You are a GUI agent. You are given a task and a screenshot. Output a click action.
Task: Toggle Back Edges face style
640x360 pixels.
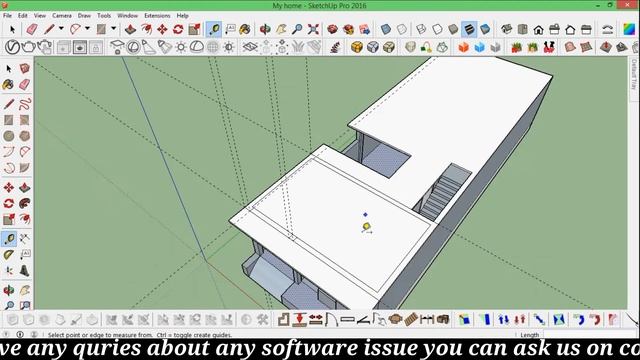tap(402, 29)
